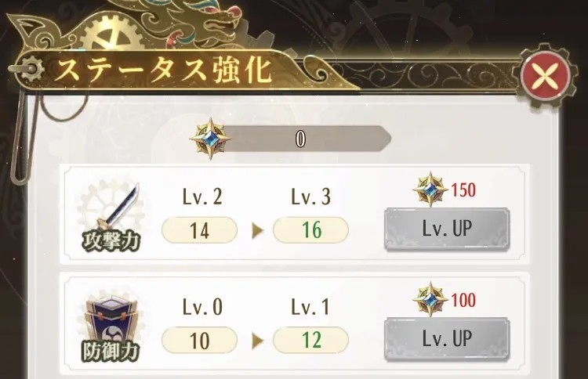Select the current defense value 10
This screenshot has height=379, width=588.
[199, 340]
